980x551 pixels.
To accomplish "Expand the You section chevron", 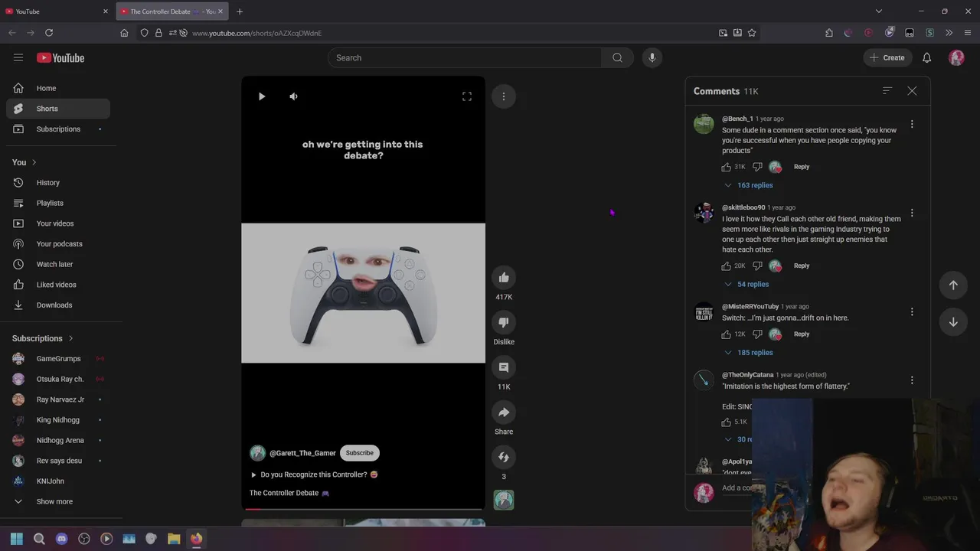I will pos(34,162).
